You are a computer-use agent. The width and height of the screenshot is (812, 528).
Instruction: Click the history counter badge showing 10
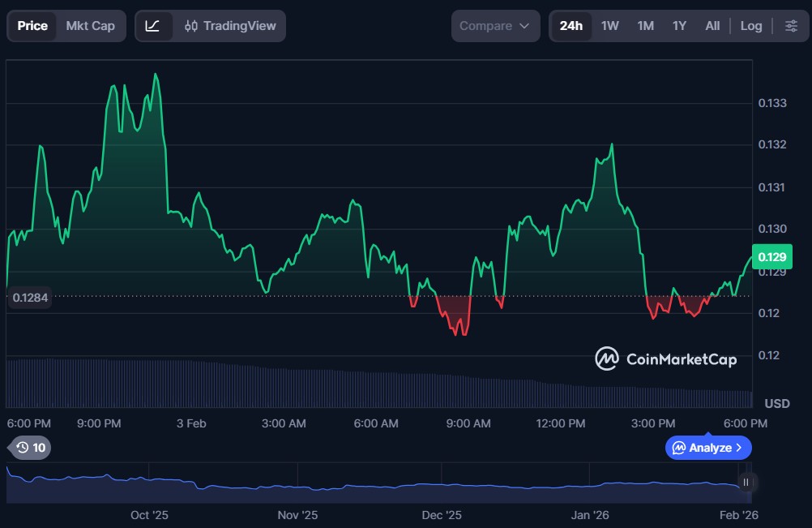(30, 447)
